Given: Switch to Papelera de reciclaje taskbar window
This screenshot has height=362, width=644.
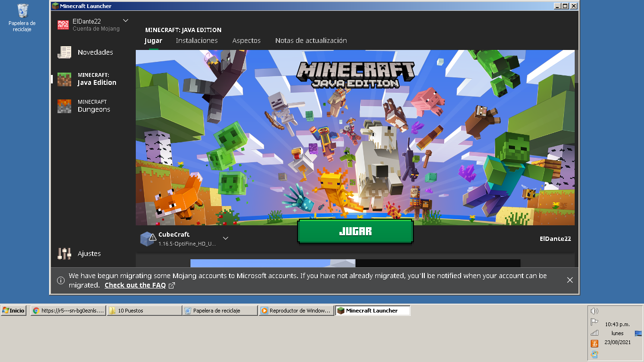Looking at the screenshot, I should point(220,311).
